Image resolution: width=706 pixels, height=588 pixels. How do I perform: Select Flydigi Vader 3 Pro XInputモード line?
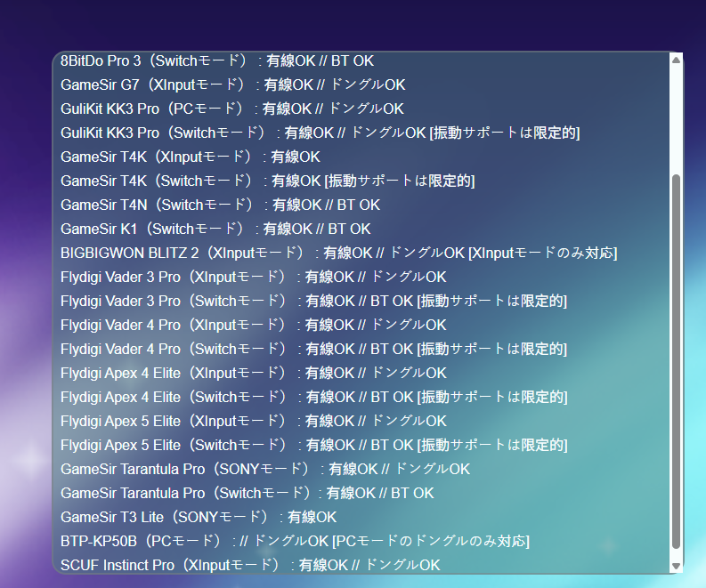pos(254,277)
